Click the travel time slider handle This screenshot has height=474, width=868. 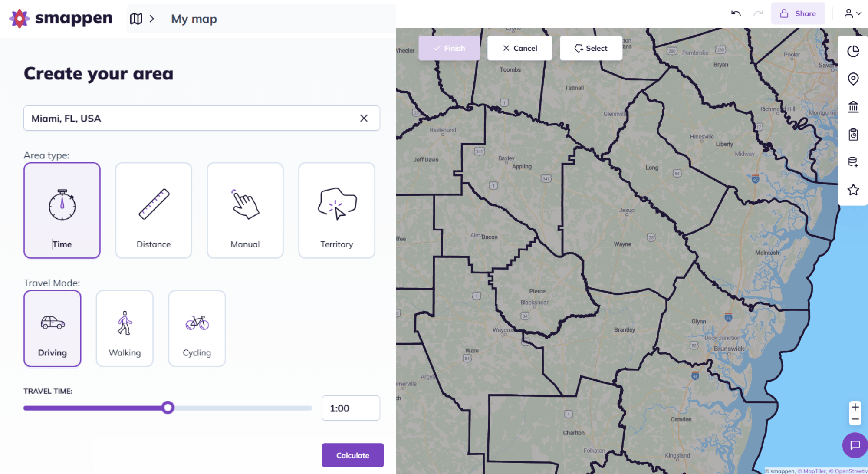point(168,408)
